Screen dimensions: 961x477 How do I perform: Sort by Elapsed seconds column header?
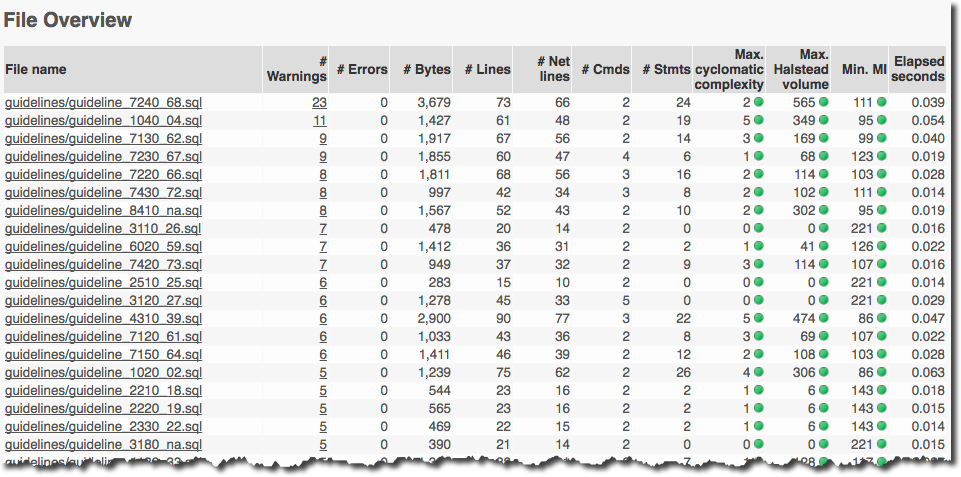click(x=919, y=69)
